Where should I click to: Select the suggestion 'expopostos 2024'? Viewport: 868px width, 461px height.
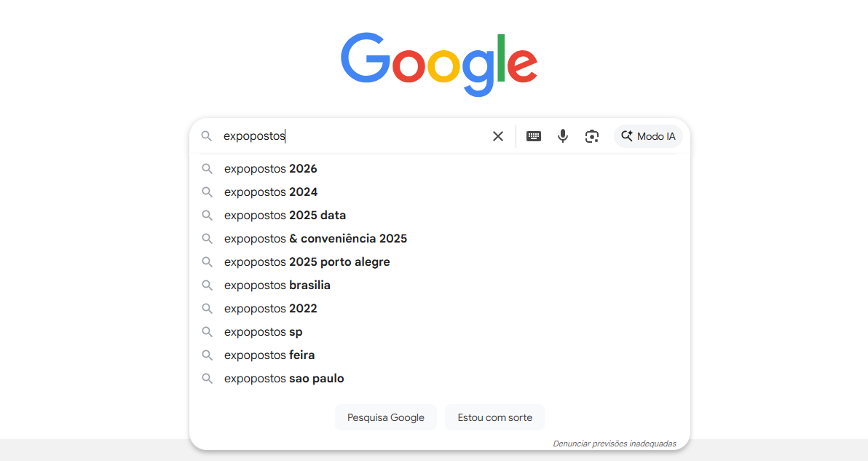(271, 192)
